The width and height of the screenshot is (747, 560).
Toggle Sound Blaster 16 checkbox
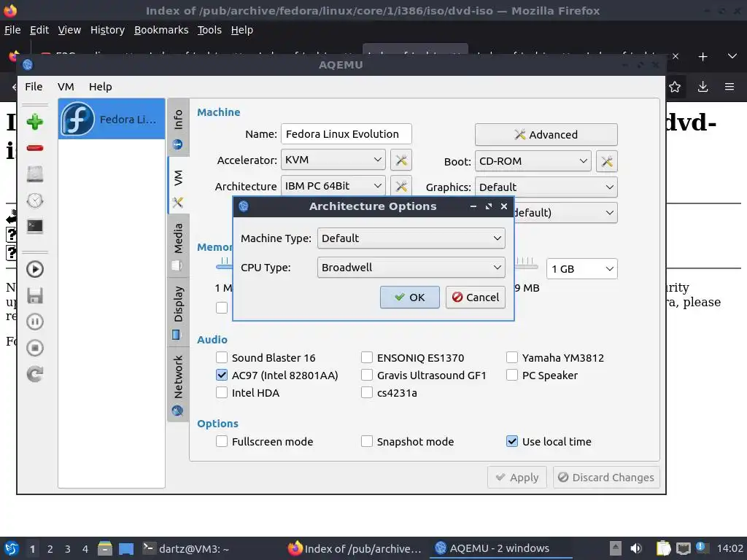tap(222, 357)
